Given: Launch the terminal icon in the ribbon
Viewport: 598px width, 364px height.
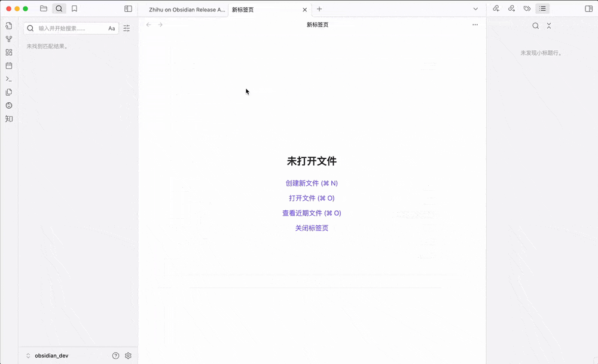Looking at the screenshot, I should coord(8,79).
